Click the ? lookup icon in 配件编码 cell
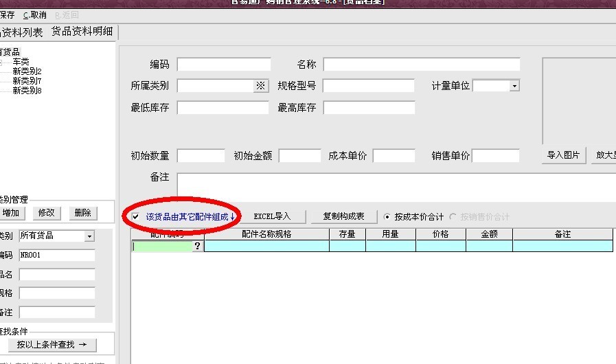Screen dimensions: 616x364 pyautogui.click(x=197, y=246)
